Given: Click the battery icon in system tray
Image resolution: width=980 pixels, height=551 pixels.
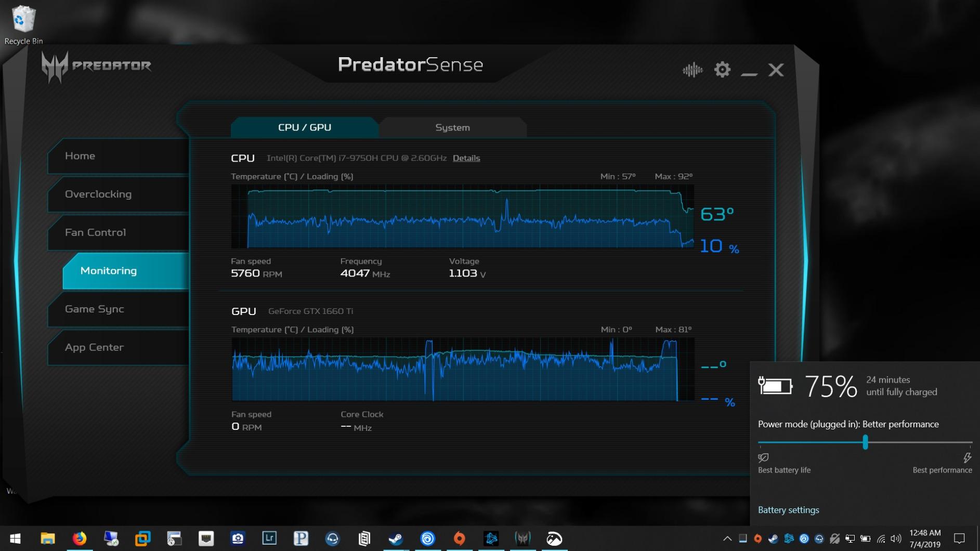Looking at the screenshot, I should coord(865,539).
